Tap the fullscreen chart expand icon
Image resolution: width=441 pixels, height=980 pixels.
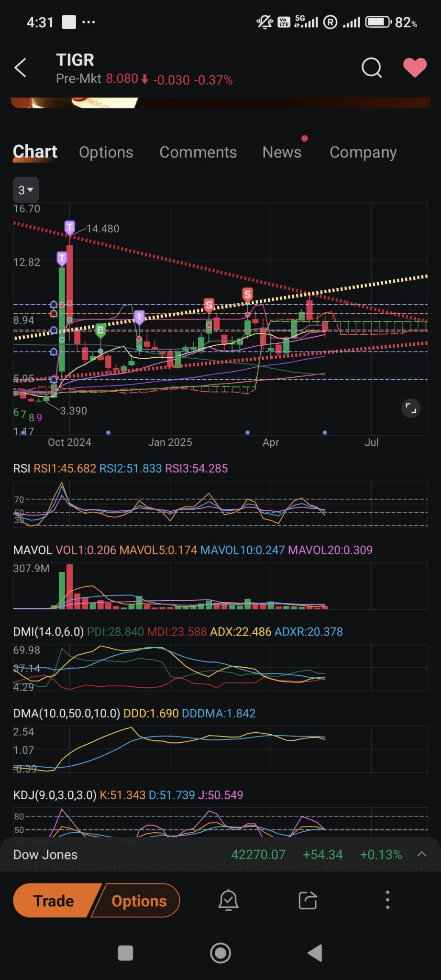[x=411, y=408]
